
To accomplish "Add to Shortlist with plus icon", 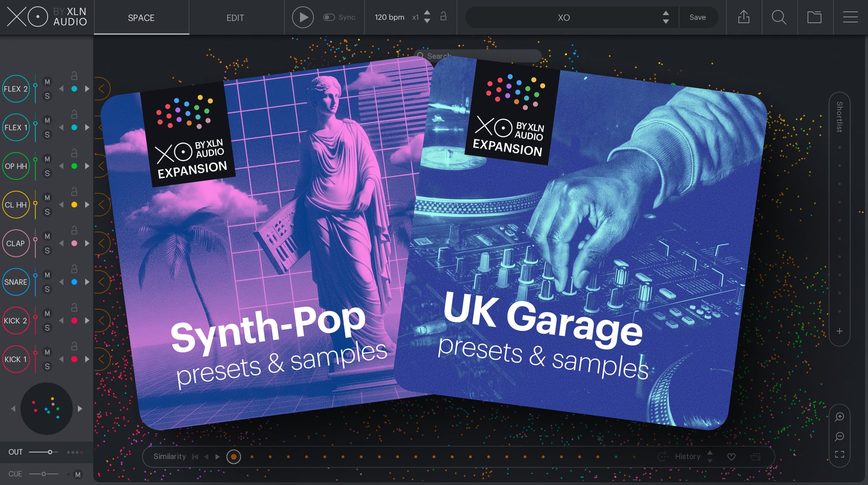I will pos(840,331).
